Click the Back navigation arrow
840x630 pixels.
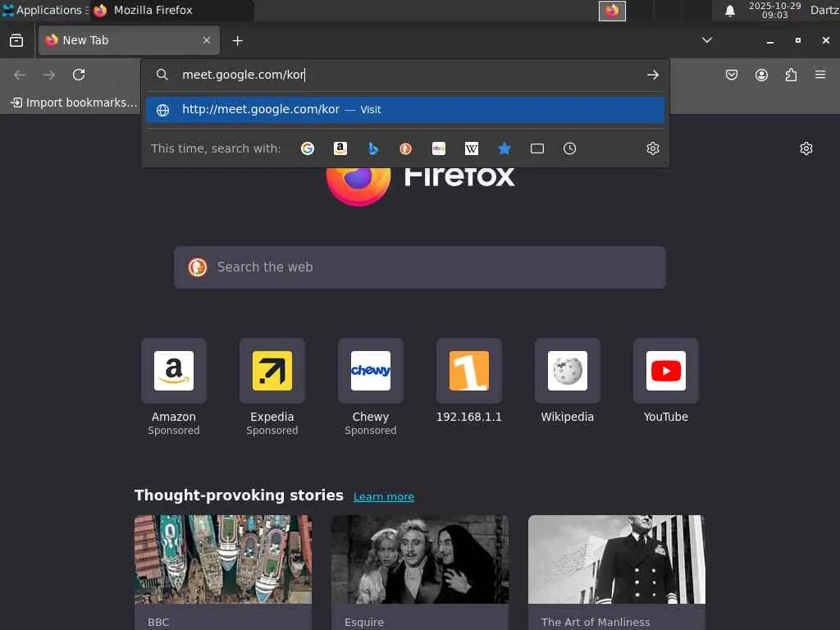[20, 75]
